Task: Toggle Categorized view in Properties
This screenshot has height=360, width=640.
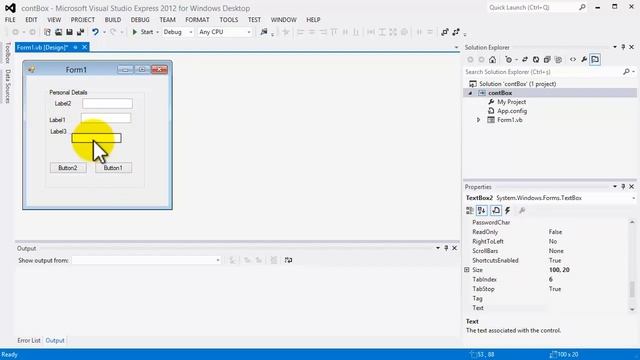Action: [x=470, y=211]
